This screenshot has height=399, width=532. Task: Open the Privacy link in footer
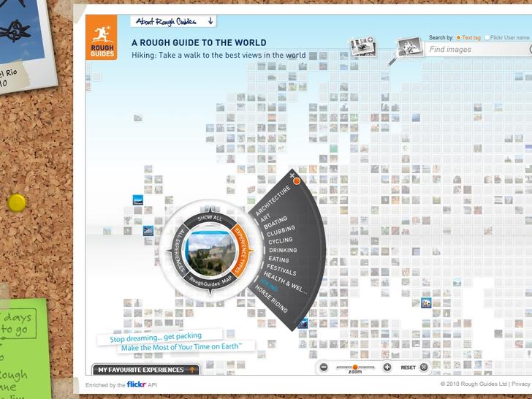click(x=521, y=384)
